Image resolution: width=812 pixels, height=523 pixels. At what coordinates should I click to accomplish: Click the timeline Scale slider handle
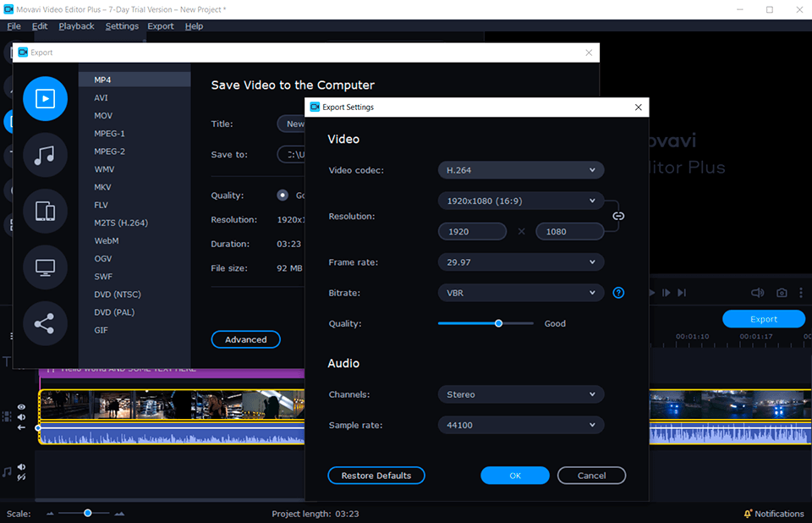87,513
